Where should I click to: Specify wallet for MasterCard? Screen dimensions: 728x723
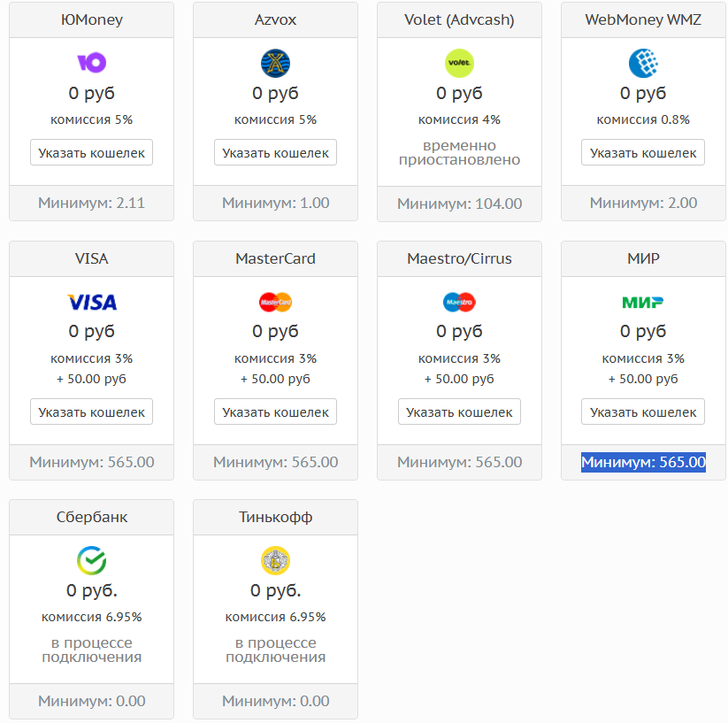[275, 411]
